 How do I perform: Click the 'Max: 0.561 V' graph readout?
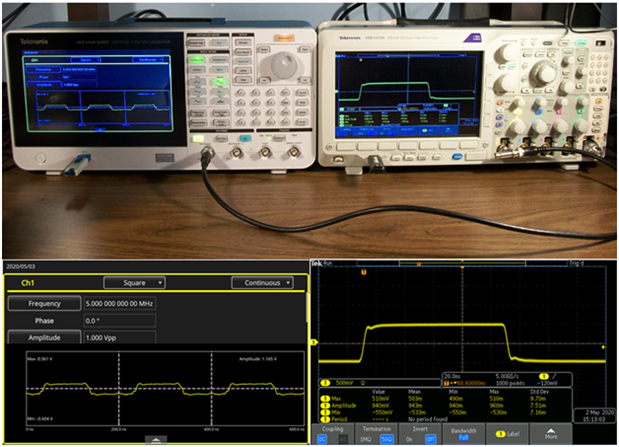tap(39, 359)
